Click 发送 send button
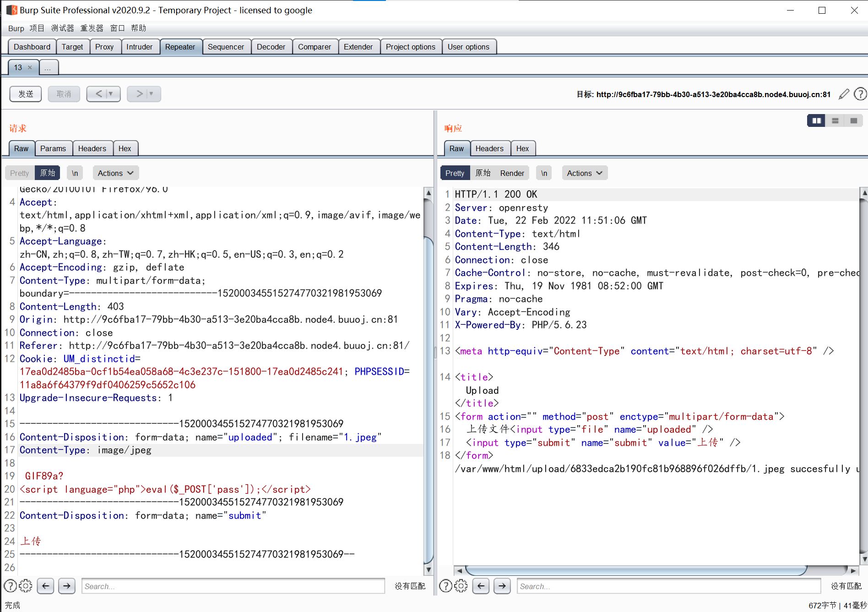The image size is (868, 612). pyautogui.click(x=26, y=94)
